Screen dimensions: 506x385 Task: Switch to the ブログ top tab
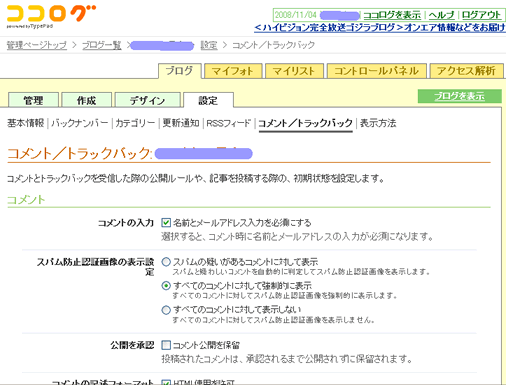click(180, 71)
